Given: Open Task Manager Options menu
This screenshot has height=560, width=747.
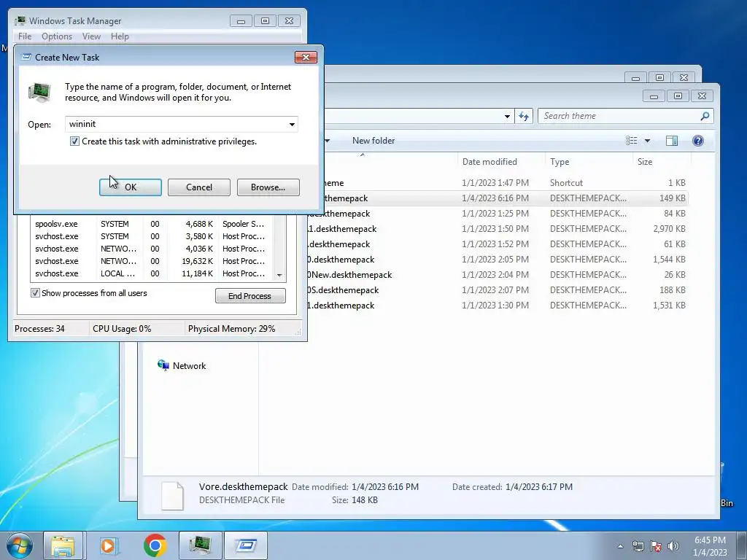Looking at the screenshot, I should tap(57, 36).
